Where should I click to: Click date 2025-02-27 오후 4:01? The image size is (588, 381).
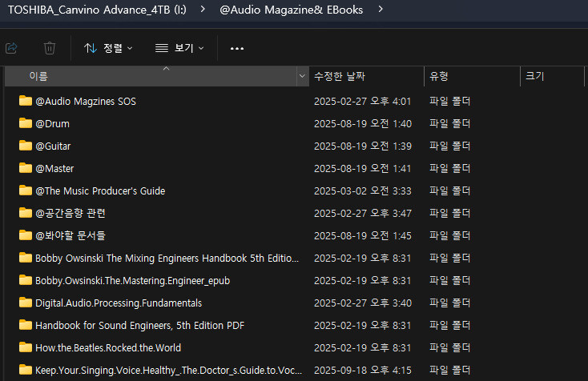point(363,102)
